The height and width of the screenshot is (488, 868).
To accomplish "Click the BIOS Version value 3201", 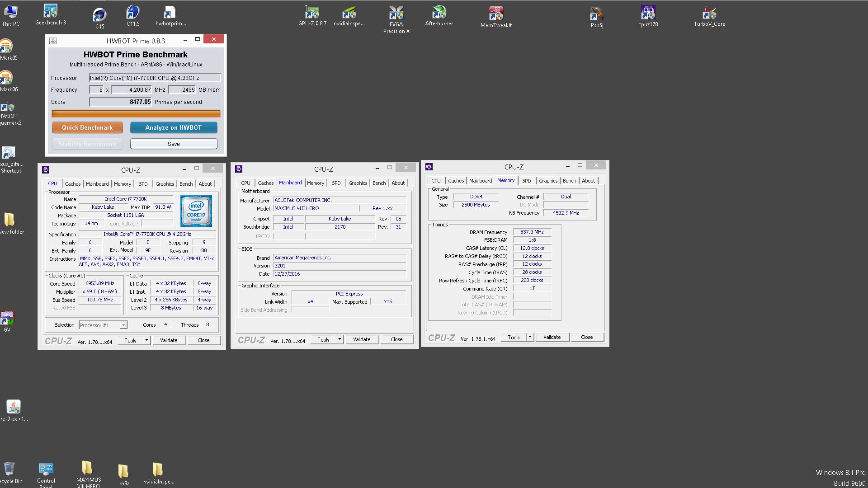I will 340,266.
